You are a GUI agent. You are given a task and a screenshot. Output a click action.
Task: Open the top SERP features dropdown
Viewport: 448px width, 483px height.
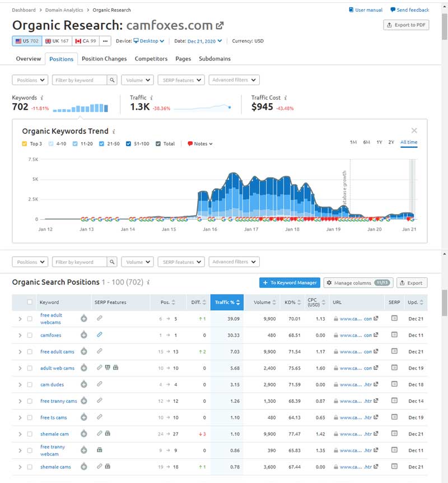pos(181,80)
